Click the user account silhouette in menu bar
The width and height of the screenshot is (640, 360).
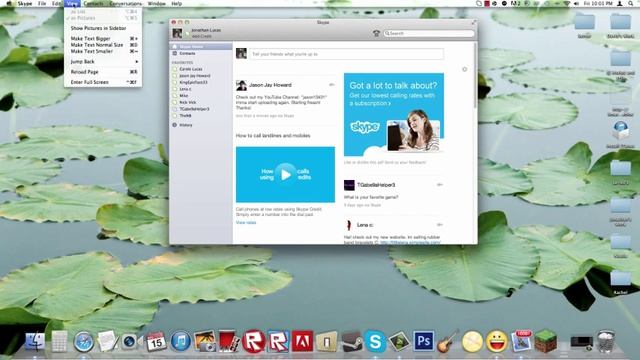point(620,3)
